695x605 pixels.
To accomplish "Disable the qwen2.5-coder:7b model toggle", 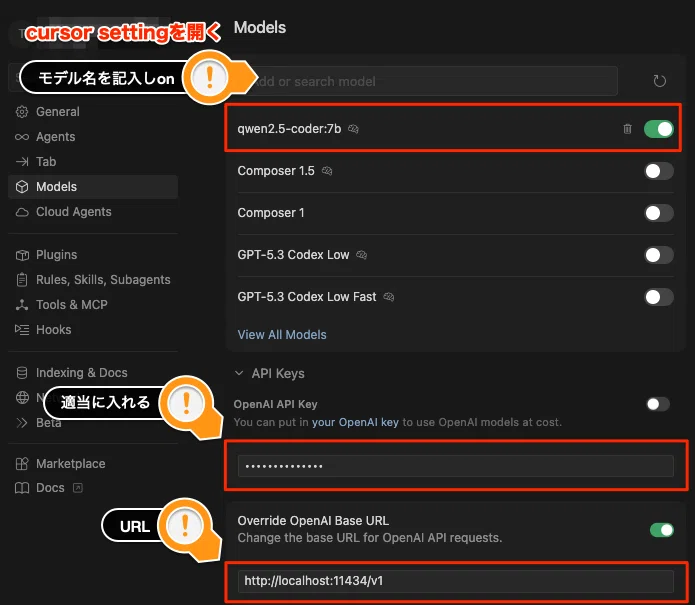I will click(659, 129).
